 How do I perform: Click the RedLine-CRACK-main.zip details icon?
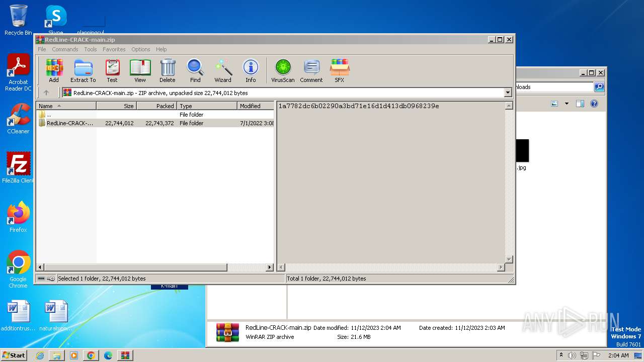[x=227, y=332]
